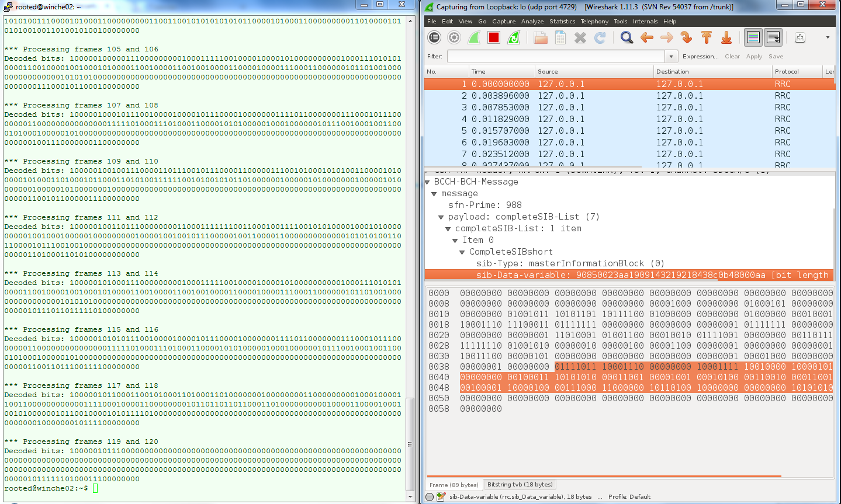The height and width of the screenshot is (504, 841).
Task: Save the current display filter
Action: click(x=776, y=56)
